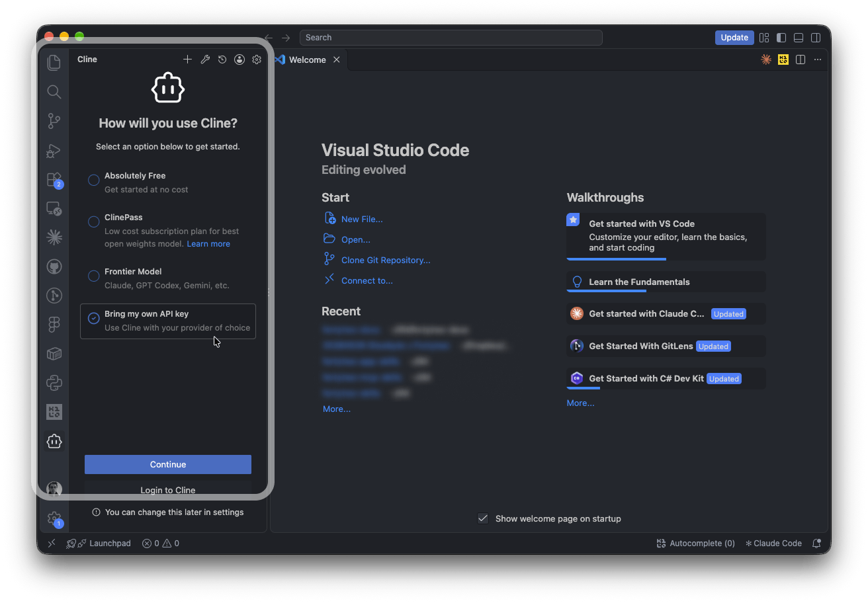Open Cline settings gear in panel header
868x603 pixels.
[257, 60]
